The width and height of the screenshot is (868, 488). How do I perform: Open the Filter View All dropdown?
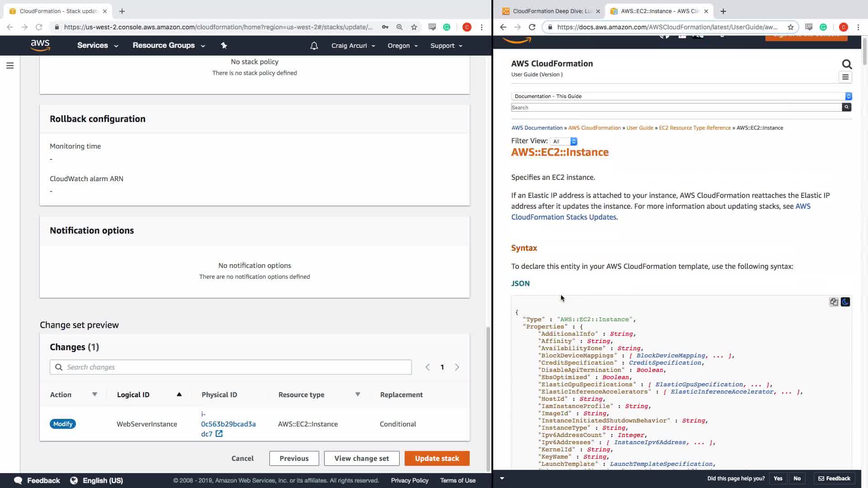[564, 141]
